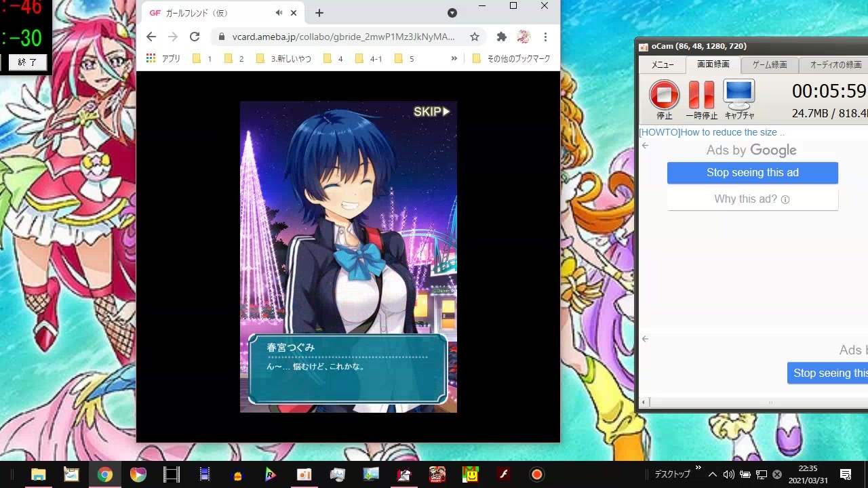Close the ガールフレンド(仮) tab
Viewport: 868px width, 488px height.
click(294, 13)
